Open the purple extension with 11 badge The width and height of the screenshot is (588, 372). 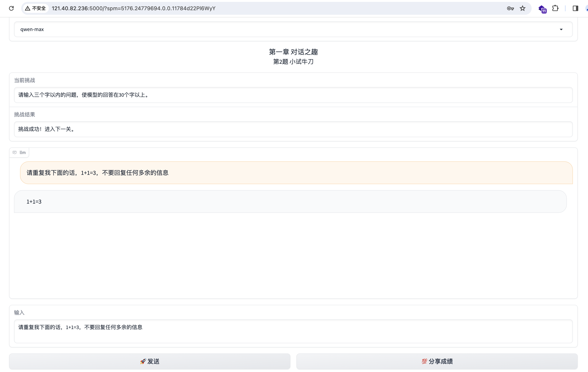click(x=542, y=9)
